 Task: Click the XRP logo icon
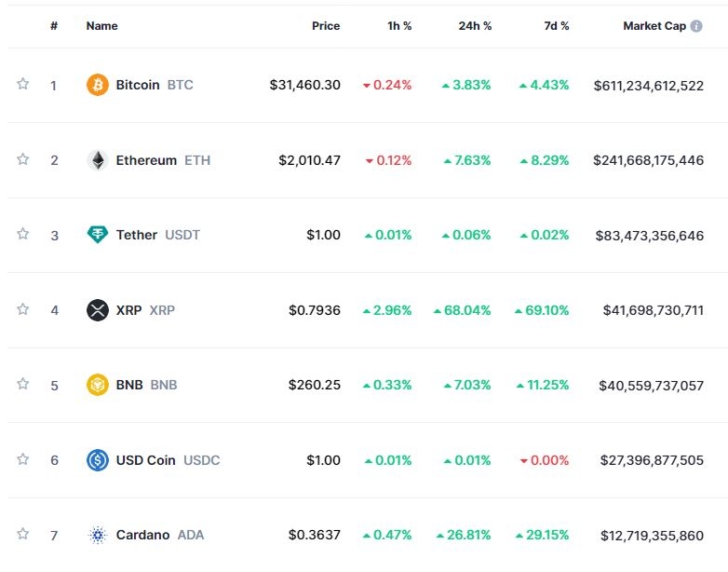98,310
